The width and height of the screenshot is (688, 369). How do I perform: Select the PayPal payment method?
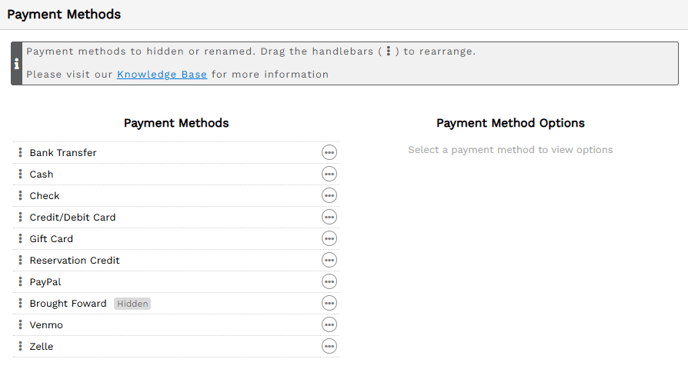tap(176, 282)
